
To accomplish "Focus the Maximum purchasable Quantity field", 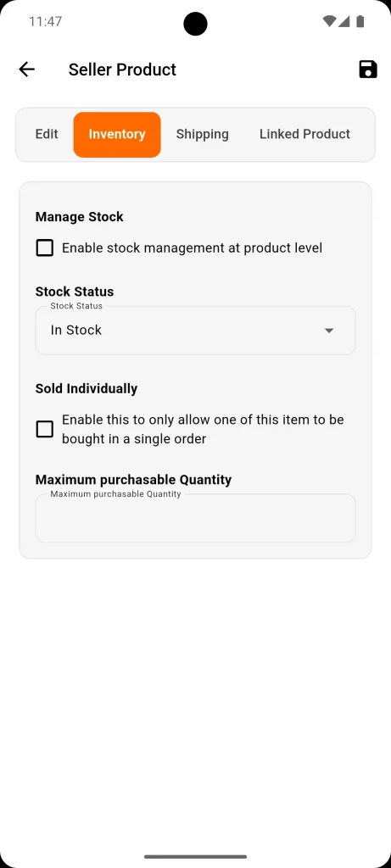I will (195, 518).
